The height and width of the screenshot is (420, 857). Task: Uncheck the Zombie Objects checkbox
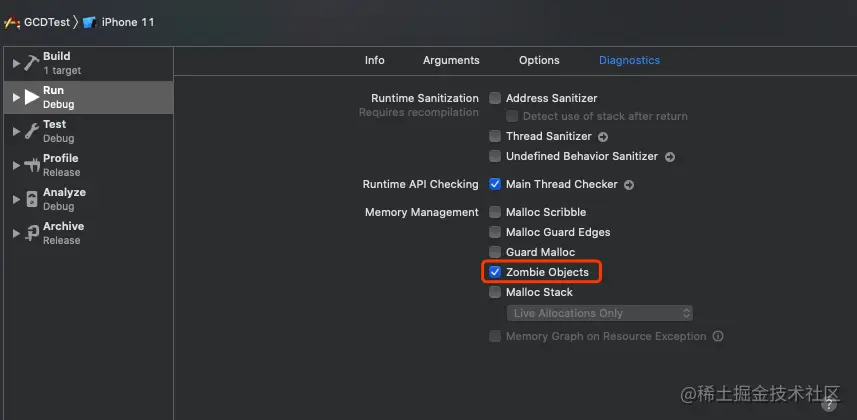(x=495, y=272)
